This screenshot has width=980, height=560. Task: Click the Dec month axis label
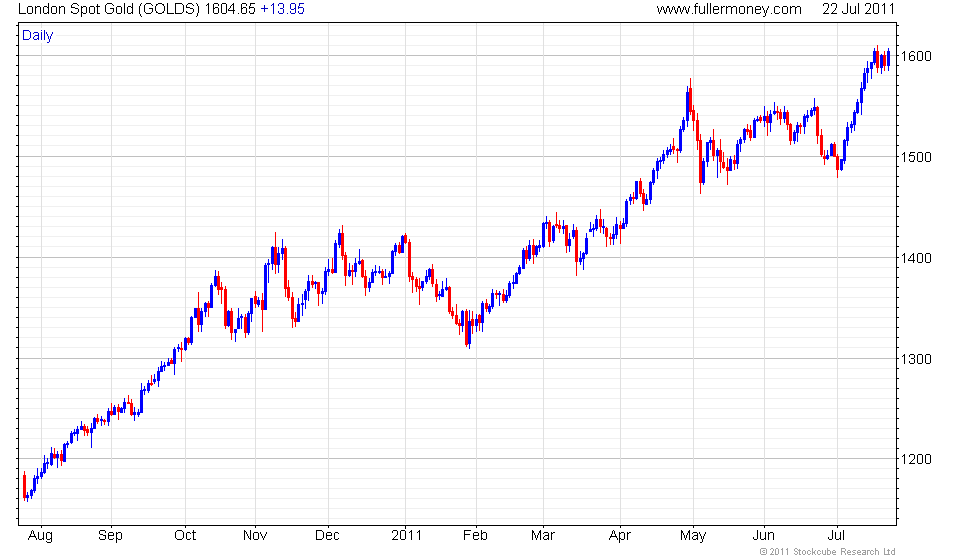[328, 536]
